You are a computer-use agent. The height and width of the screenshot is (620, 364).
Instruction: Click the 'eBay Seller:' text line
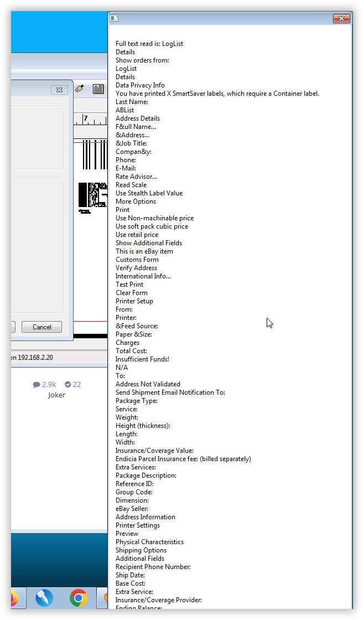[x=132, y=509]
